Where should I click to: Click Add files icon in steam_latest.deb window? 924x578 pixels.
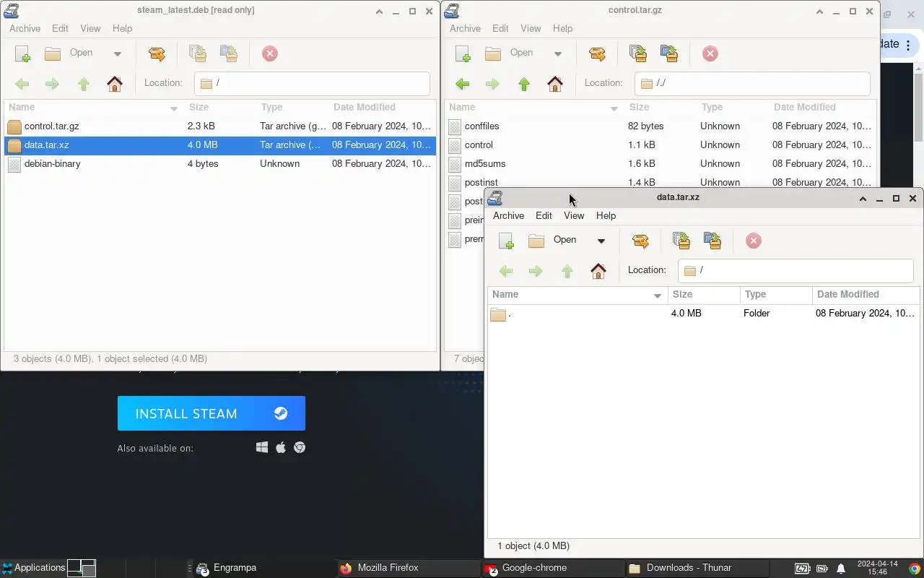(197, 53)
